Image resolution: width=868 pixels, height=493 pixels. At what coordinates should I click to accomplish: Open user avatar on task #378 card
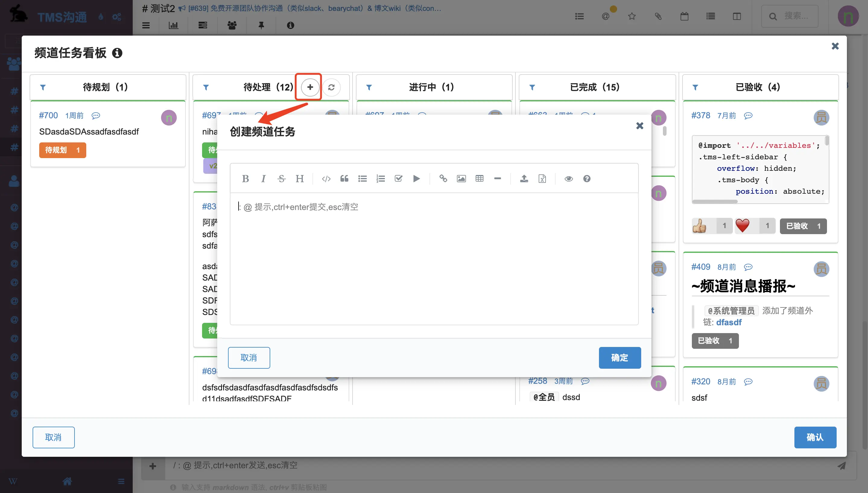821,118
